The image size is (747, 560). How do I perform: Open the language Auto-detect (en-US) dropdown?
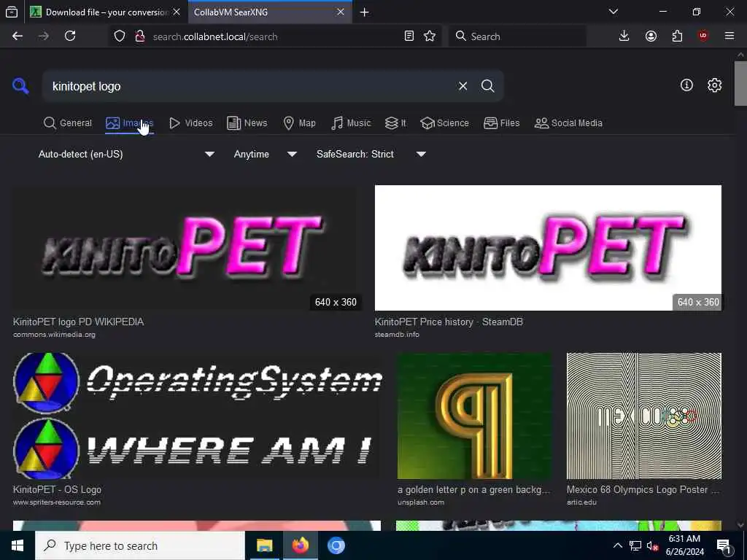125,155
